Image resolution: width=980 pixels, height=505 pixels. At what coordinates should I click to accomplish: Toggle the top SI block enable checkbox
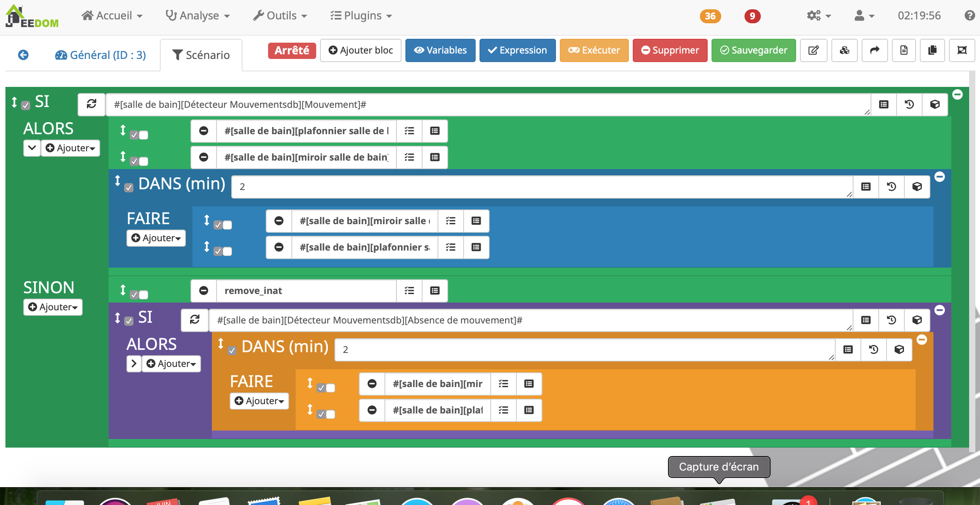[x=26, y=105]
